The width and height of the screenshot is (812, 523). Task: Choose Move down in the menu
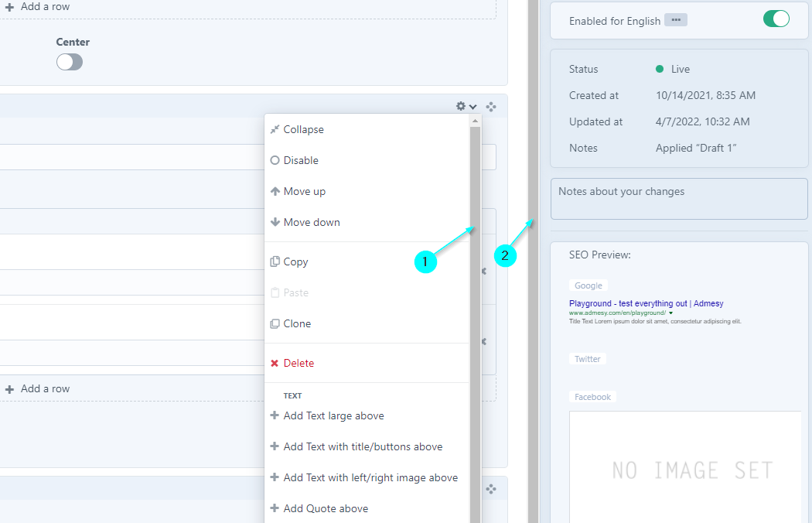[367, 222]
